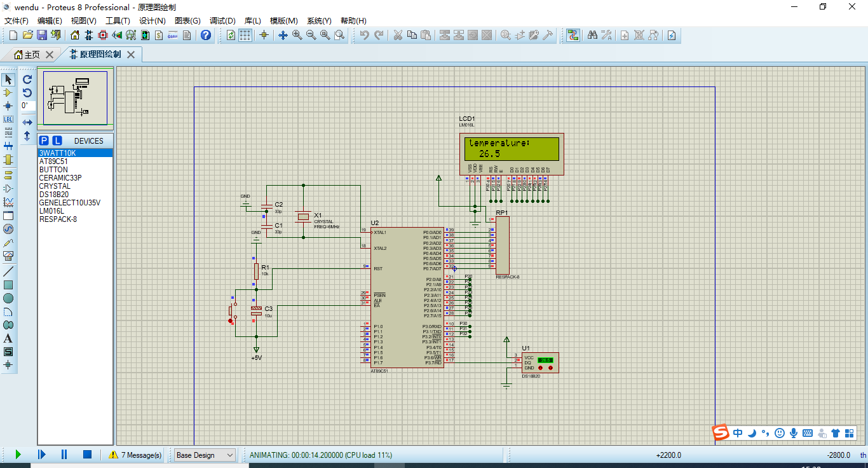The image size is (868, 468).
Task: Switch to the 主页 tab
Action: coord(27,55)
